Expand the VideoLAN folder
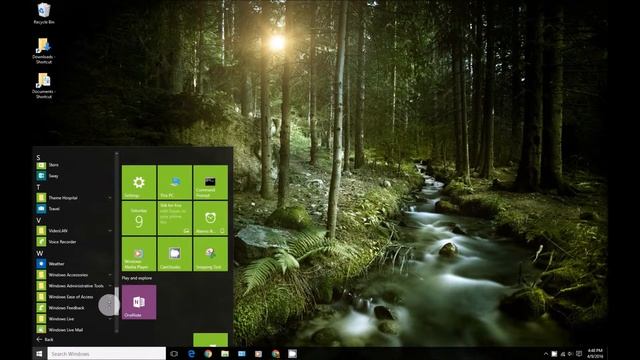 73,231
